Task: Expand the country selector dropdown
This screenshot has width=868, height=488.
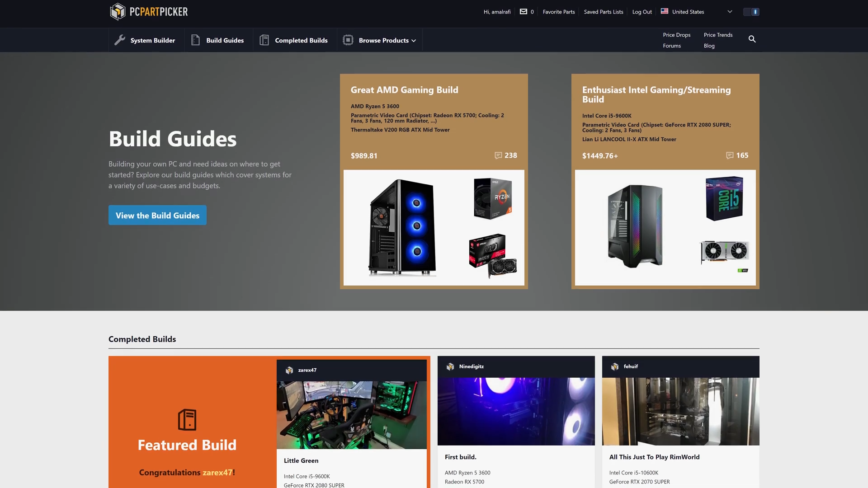Action: click(x=729, y=12)
